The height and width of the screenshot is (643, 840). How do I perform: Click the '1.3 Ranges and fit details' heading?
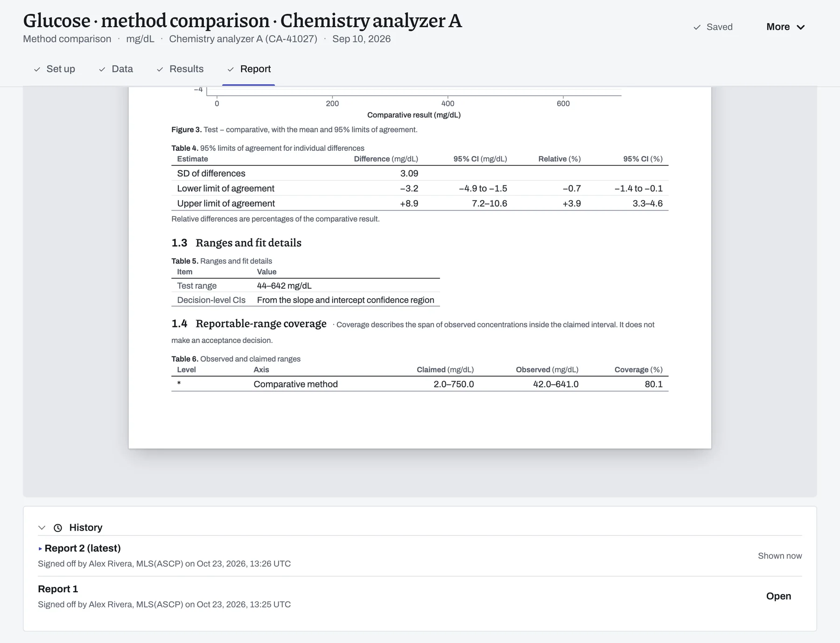(236, 243)
